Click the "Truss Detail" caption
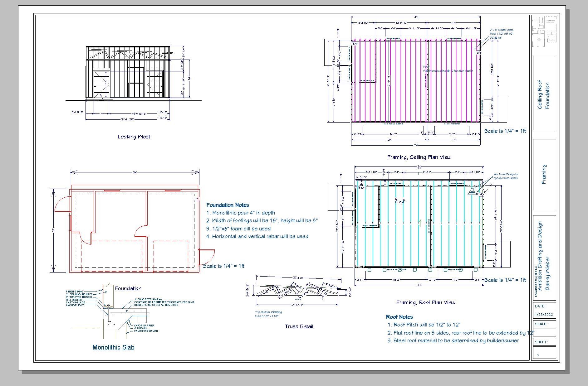The height and width of the screenshot is (386, 588). pyautogui.click(x=299, y=326)
